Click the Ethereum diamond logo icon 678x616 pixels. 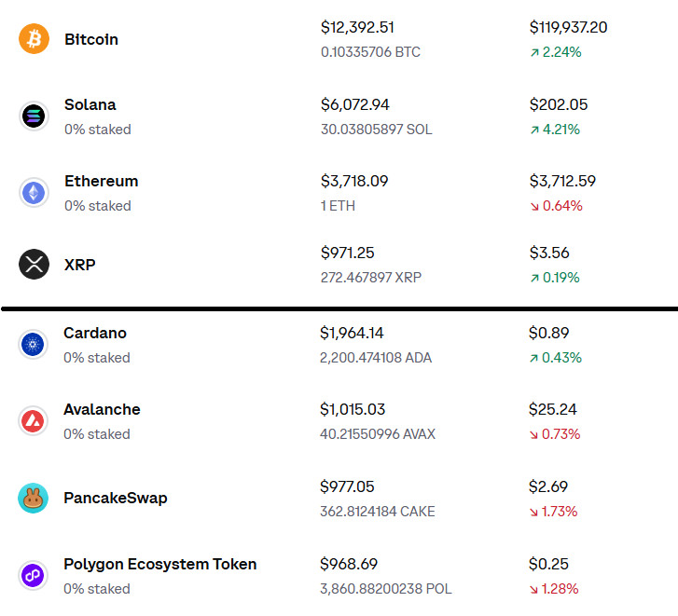pos(34,193)
